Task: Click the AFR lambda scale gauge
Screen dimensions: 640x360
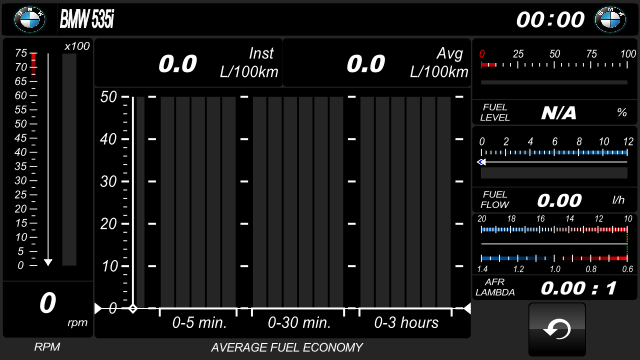Action: point(554,244)
